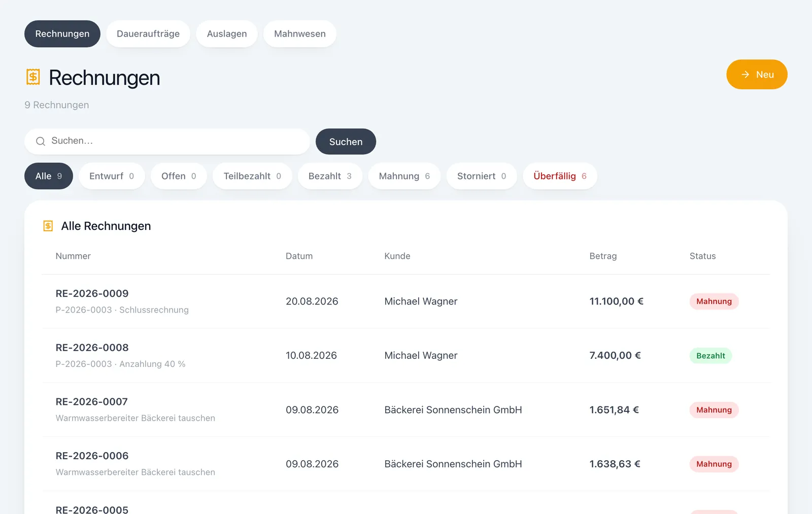812x514 pixels.
Task: Click the magnifier icon in search field
Action: point(41,141)
